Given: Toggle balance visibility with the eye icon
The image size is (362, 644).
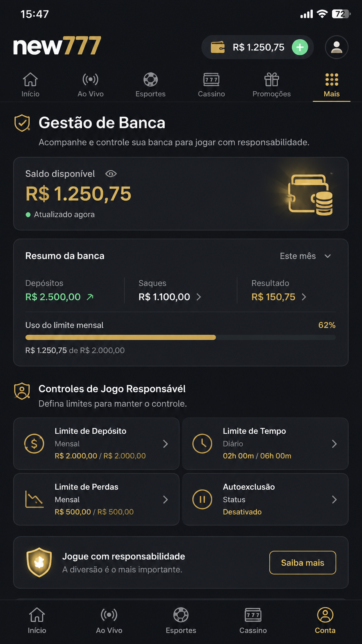Looking at the screenshot, I should click(111, 174).
